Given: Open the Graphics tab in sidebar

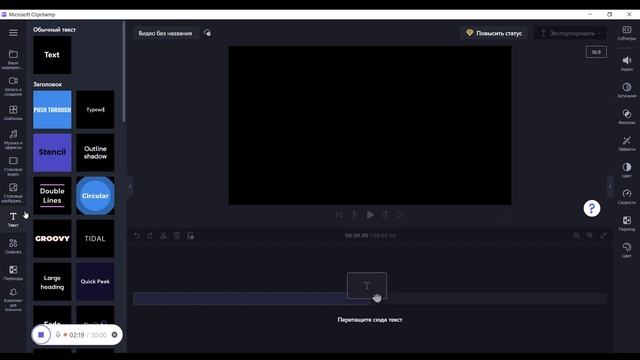Looking at the screenshot, I should coord(13,246).
